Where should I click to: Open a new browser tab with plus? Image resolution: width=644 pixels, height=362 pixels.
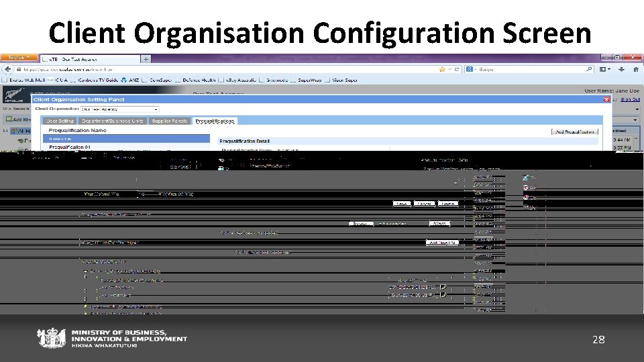click(x=146, y=59)
